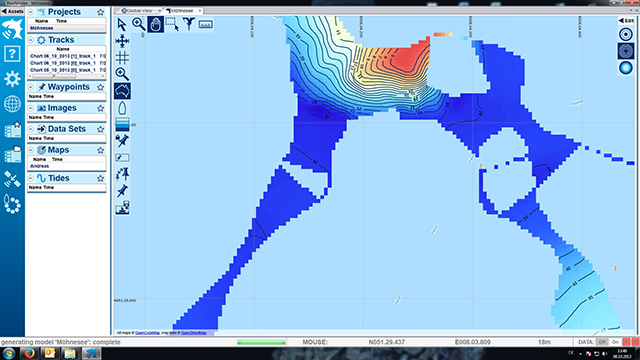640x360 pixels.
Task: Switch DATA to On
Action: point(615,342)
